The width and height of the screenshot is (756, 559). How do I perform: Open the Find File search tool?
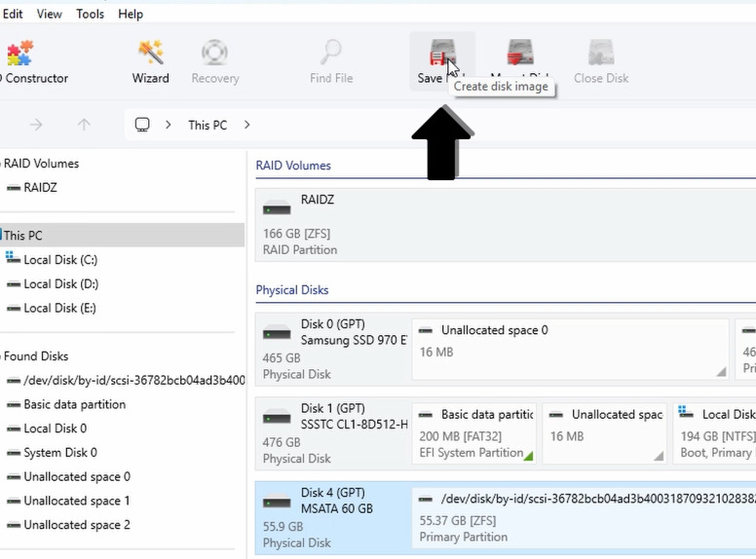(x=331, y=61)
